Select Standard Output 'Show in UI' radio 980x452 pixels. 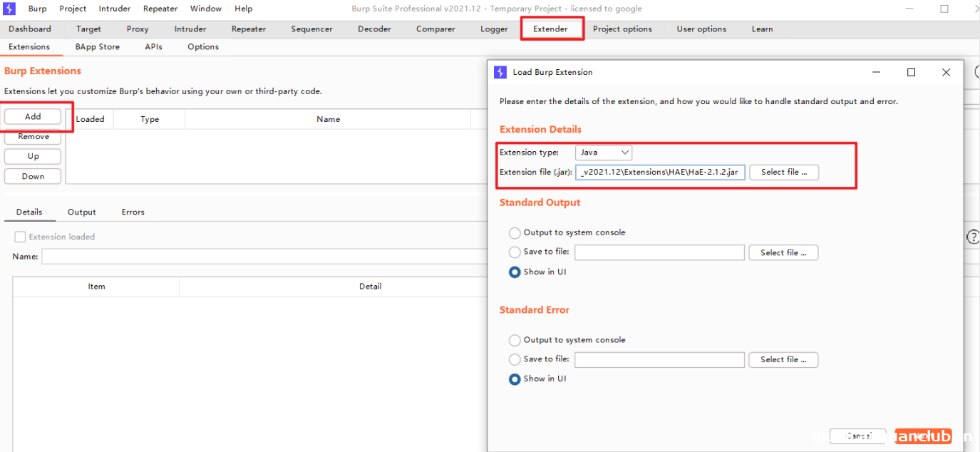pyautogui.click(x=515, y=272)
